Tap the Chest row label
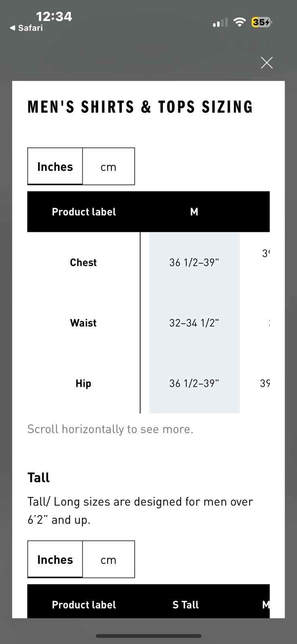 point(83,262)
